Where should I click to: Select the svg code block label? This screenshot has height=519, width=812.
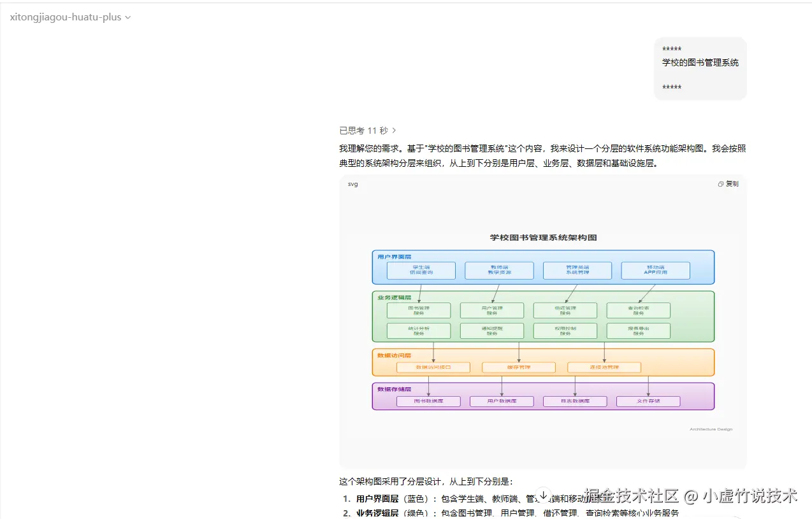tap(351, 184)
